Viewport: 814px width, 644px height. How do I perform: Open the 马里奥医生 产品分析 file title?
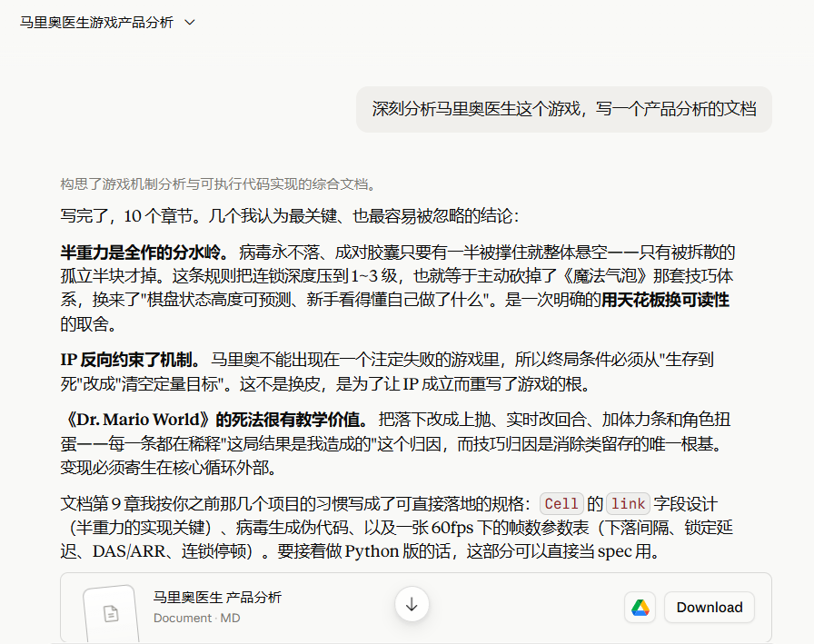[217, 598]
